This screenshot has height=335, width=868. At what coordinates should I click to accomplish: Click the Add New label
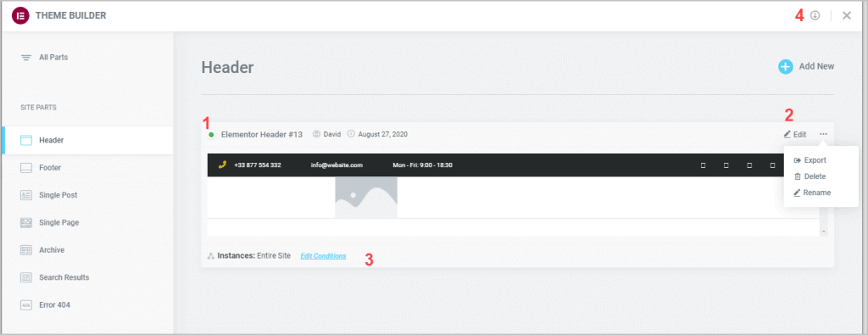(x=816, y=66)
